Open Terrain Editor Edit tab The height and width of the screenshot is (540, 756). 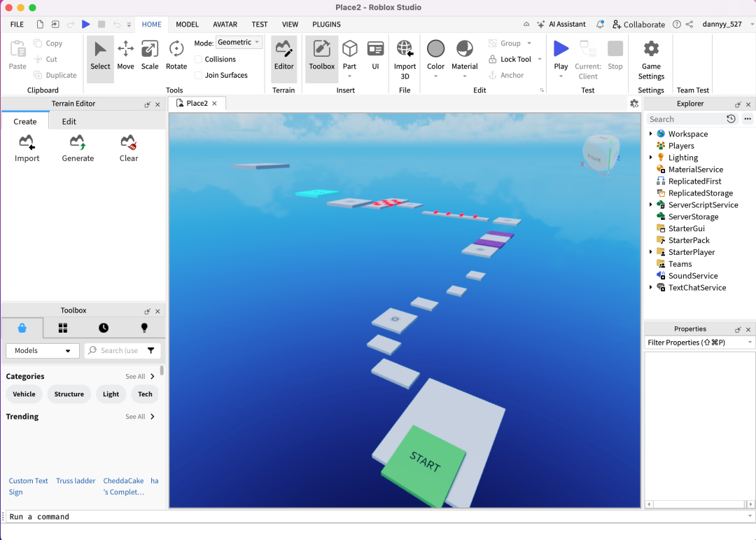click(69, 122)
